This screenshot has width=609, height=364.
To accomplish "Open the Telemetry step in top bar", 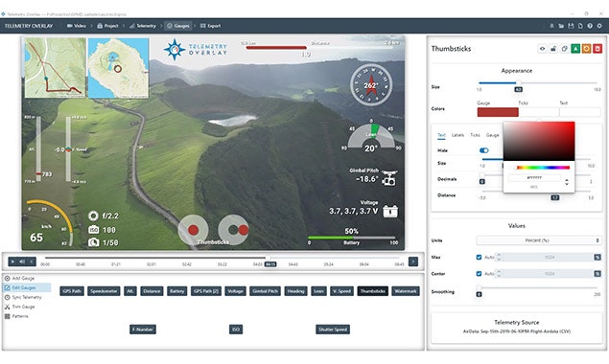I will tap(143, 26).
